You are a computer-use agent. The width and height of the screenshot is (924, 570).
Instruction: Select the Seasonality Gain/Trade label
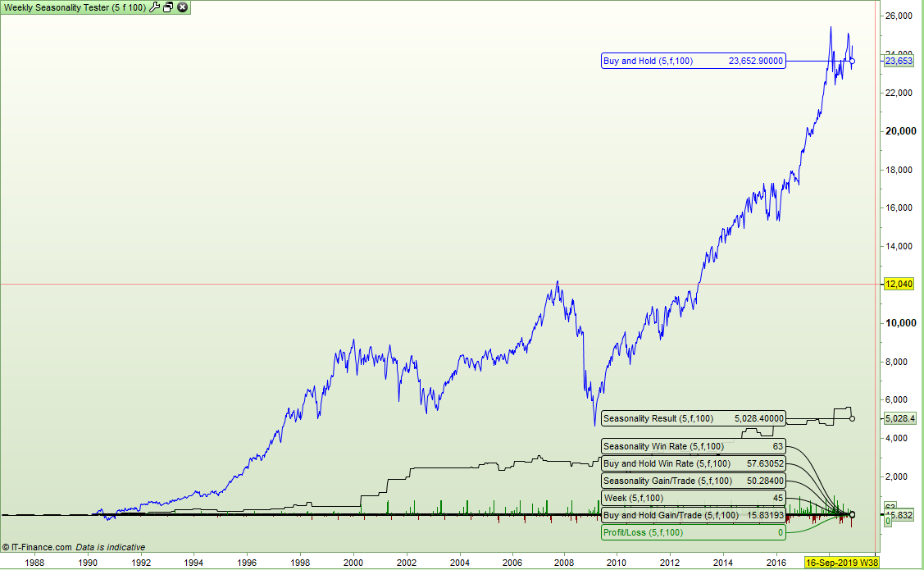pos(691,481)
